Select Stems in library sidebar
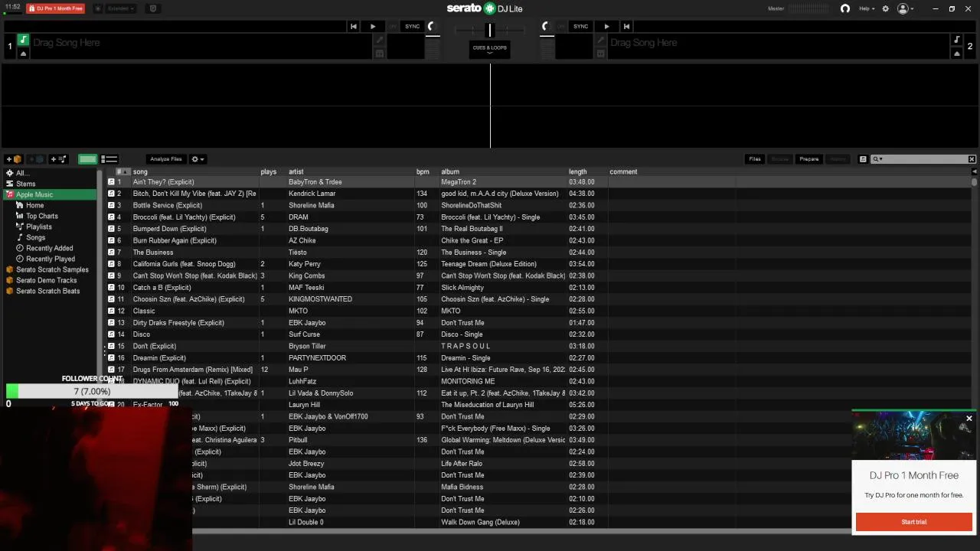Screen dimensions: 980x551 click(51, 184)
